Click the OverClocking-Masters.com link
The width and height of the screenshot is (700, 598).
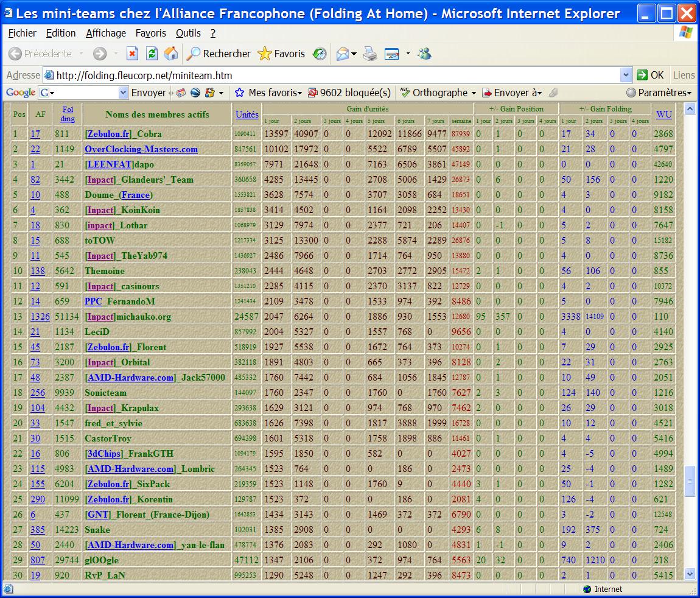tap(141, 149)
